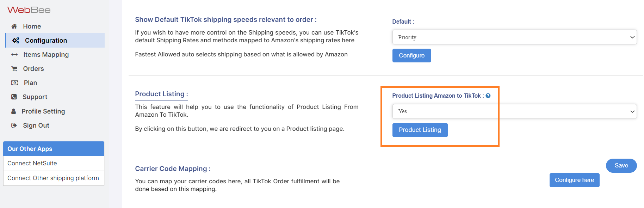Click the Save button
The height and width of the screenshot is (208, 644).
coord(621,166)
